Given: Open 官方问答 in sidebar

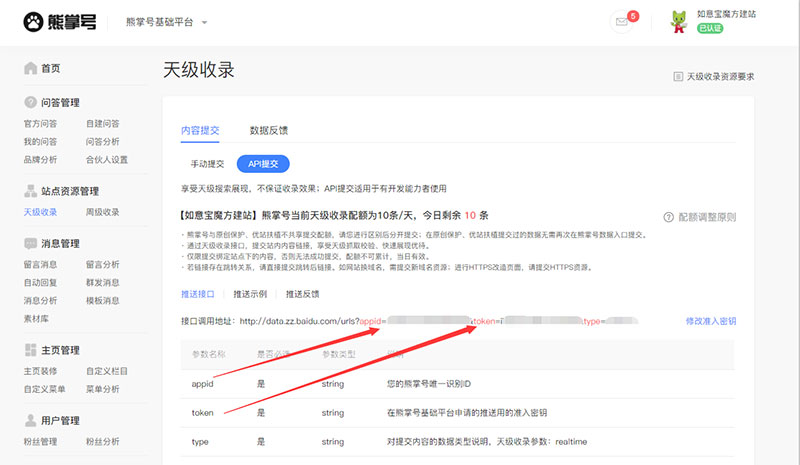Looking at the screenshot, I should tap(40, 124).
